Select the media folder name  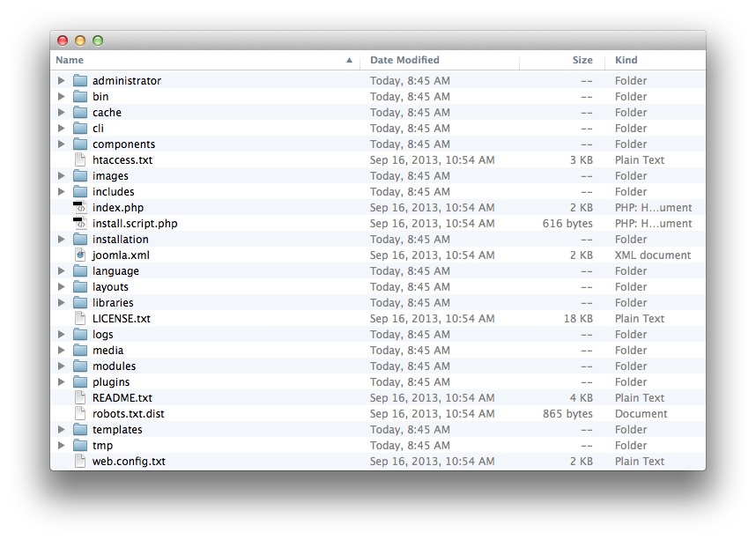[107, 351]
